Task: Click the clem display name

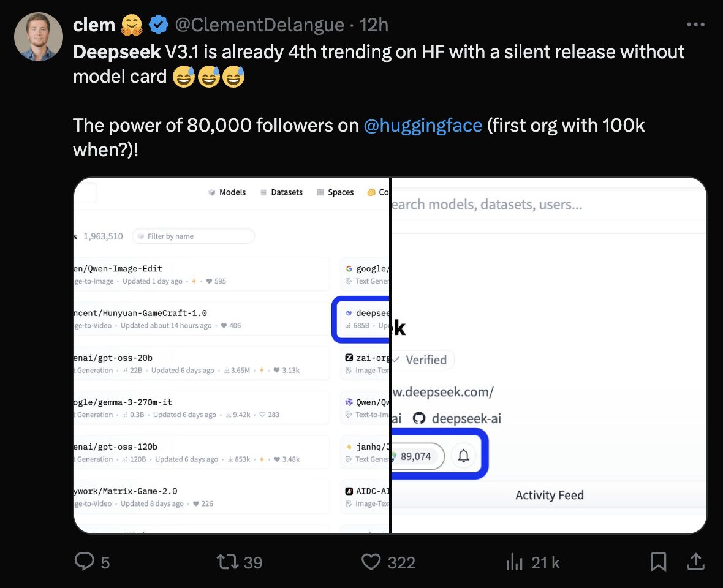Action: 94,25
